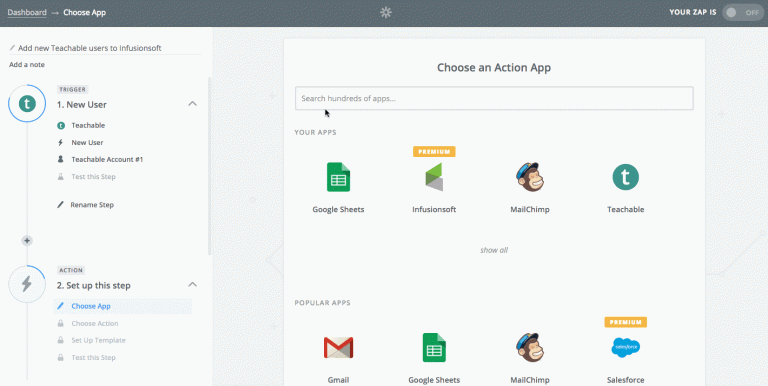Add a step with the plus icon
This screenshot has width=768, height=386.
tap(27, 241)
